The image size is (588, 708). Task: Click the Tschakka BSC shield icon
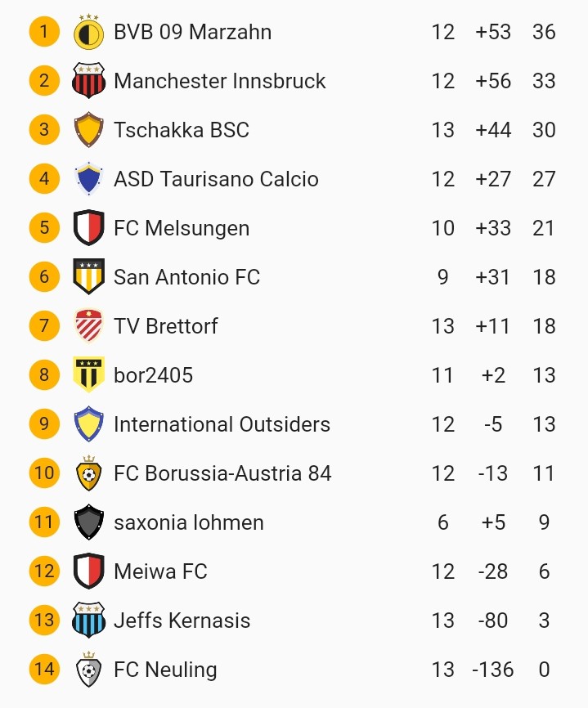coord(88,130)
